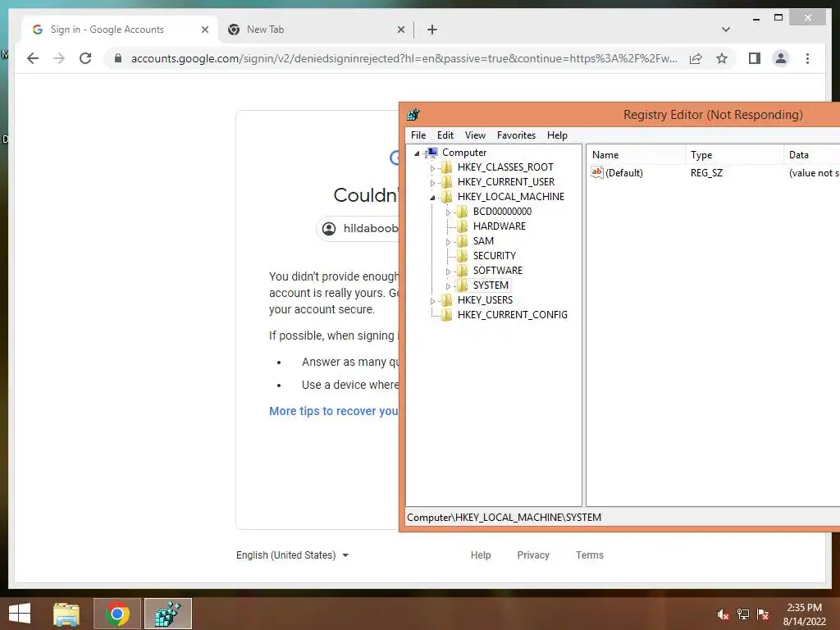Click the hildaboob account chip
The image size is (840, 630).
pos(358,229)
